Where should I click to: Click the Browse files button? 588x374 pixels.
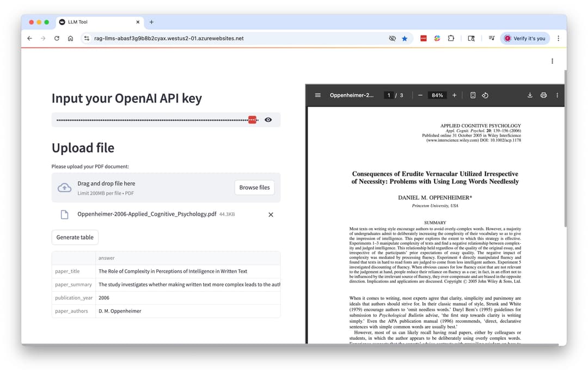tap(254, 187)
